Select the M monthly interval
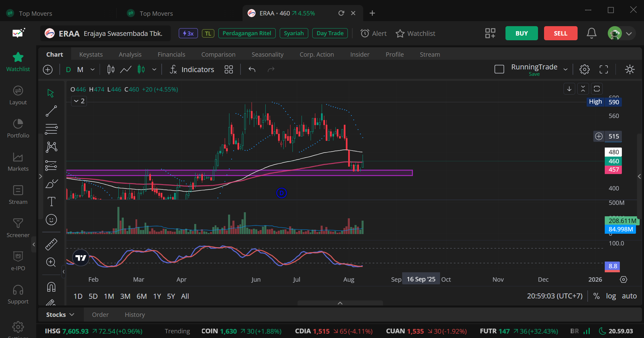 (x=80, y=69)
